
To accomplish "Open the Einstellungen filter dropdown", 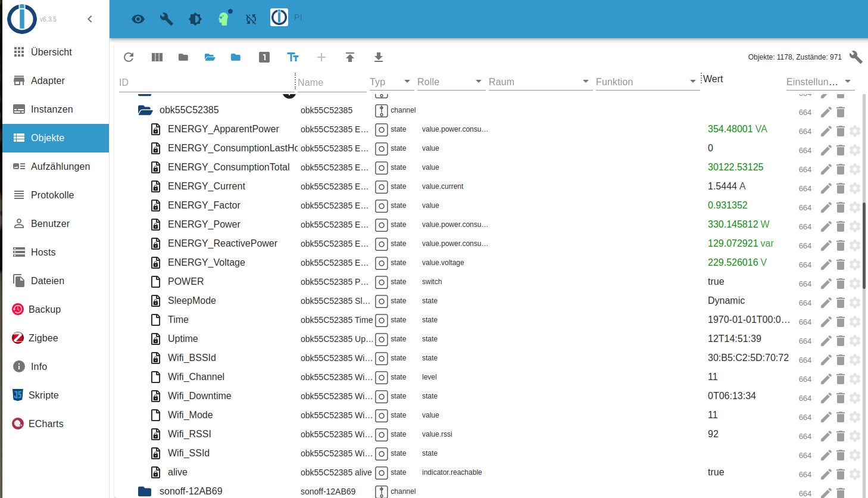I will pos(820,82).
